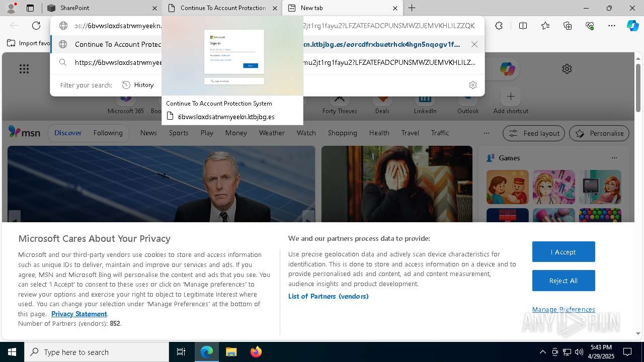Open the Sports category
Viewport: 644px width, 362px height.
click(179, 133)
